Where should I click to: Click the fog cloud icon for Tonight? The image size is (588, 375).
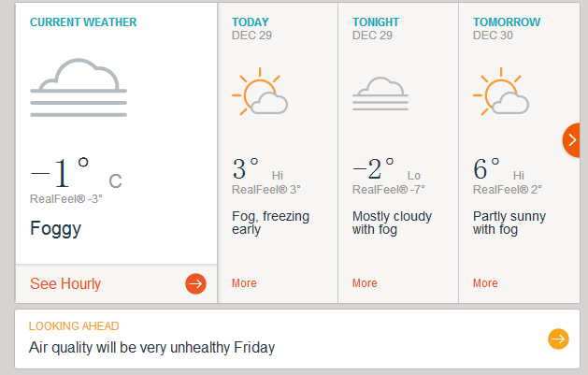point(380,94)
